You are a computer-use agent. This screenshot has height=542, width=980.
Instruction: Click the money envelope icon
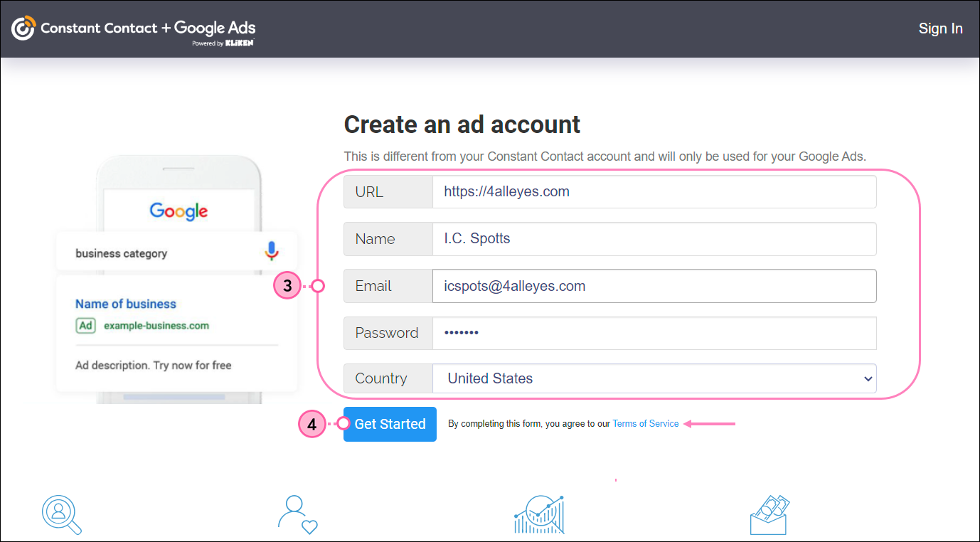(x=769, y=514)
